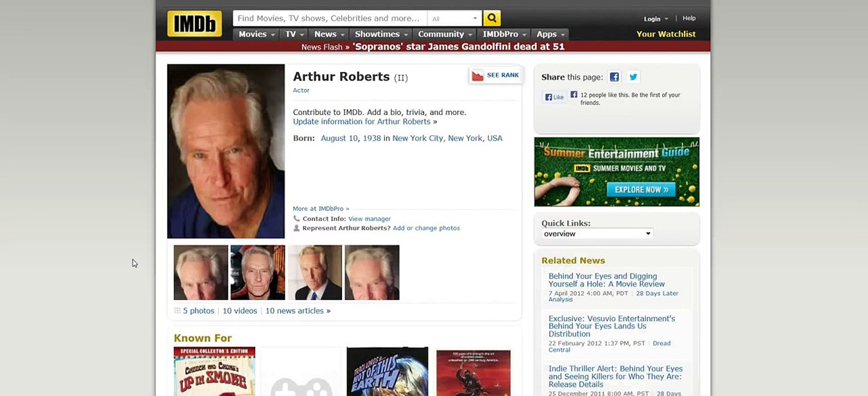Click the search text field

tap(330, 18)
